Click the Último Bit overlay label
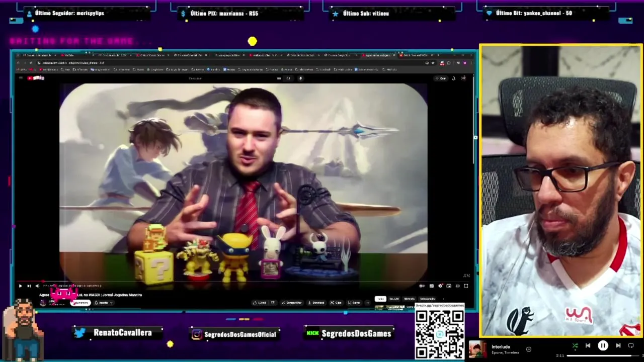Screen dimensions: 644x362 click(534, 13)
